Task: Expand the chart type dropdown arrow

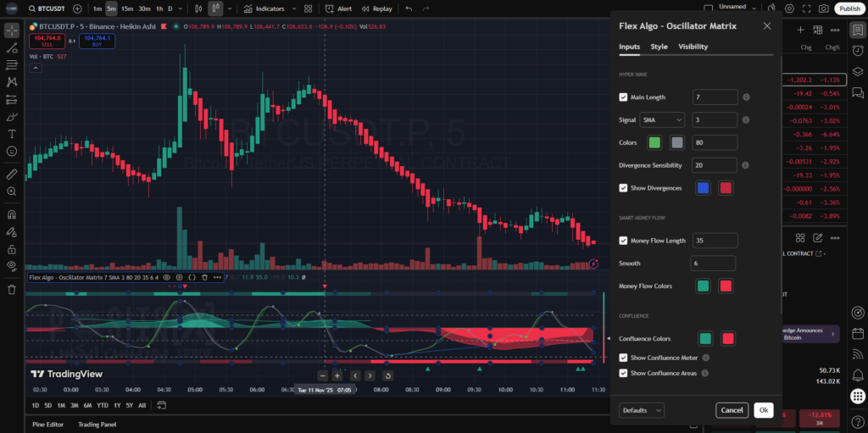Action: (x=230, y=8)
